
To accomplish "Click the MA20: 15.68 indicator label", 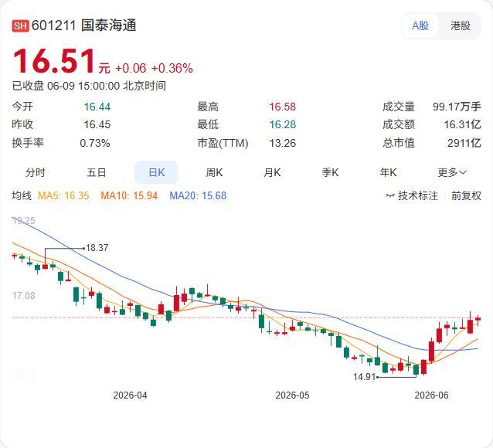I will pos(198,195).
